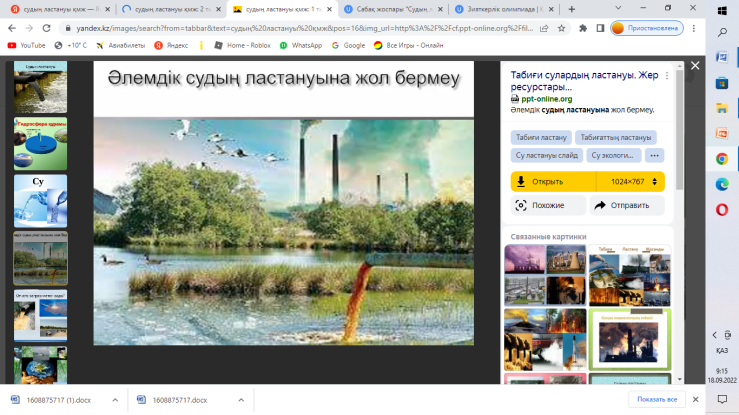Open the Windows Start button
This screenshot has height=415, width=739.
[x=722, y=10]
